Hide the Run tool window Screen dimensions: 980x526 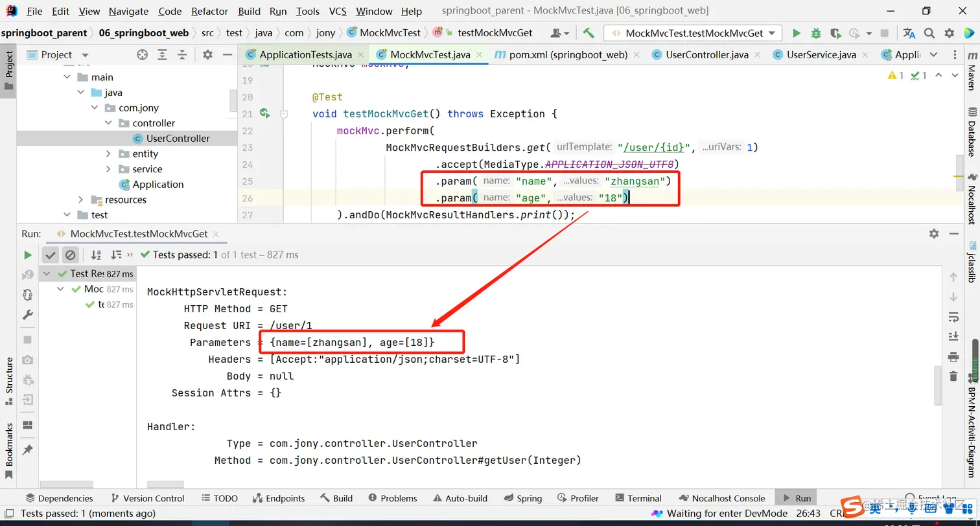point(955,234)
